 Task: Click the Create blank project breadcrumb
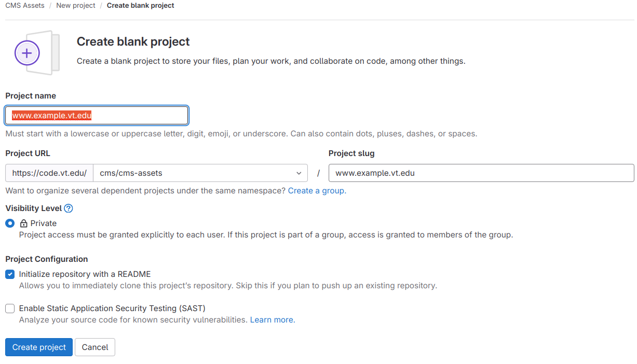pos(140,5)
